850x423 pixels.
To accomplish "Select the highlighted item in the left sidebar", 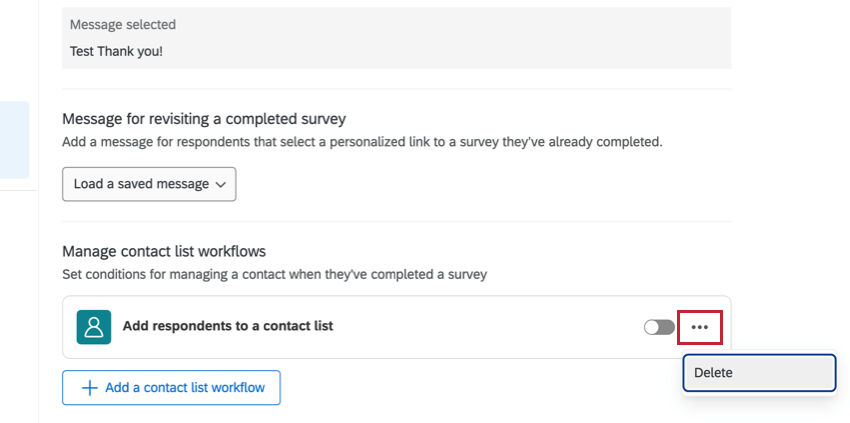I will click(14, 139).
